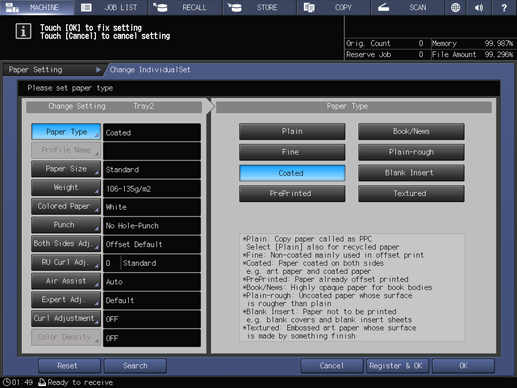Click the RU Curl Adj. value field

pyautogui.click(x=152, y=263)
